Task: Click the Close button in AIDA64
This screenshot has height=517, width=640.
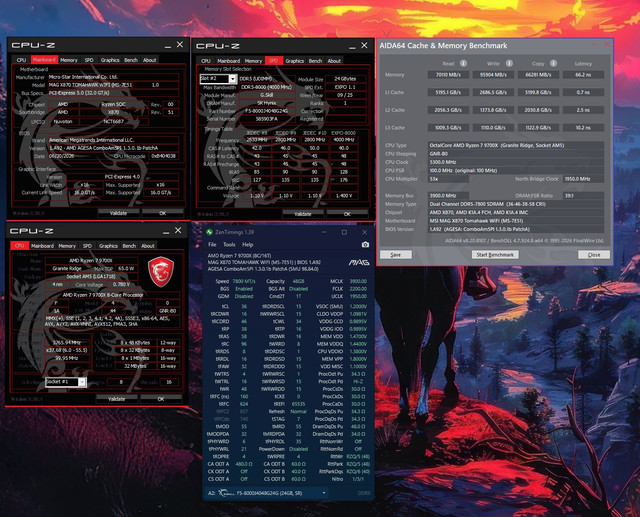Action: [594, 255]
